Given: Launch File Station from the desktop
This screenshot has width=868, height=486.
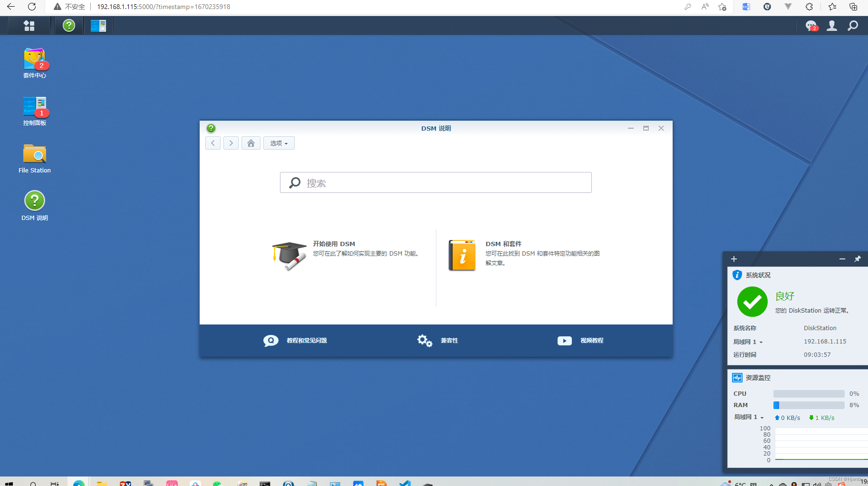Looking at the screenshot, I should click(x=35, y=159).
